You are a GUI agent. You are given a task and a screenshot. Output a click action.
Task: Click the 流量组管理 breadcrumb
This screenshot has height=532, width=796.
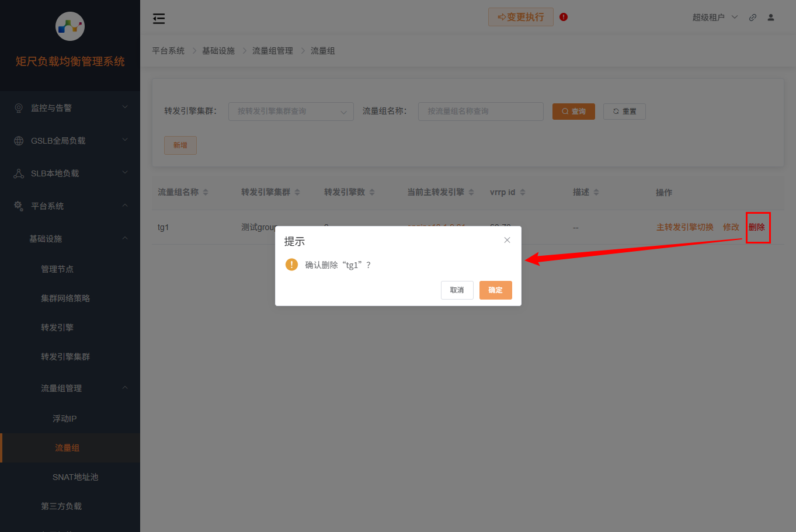tap(273, 51)
